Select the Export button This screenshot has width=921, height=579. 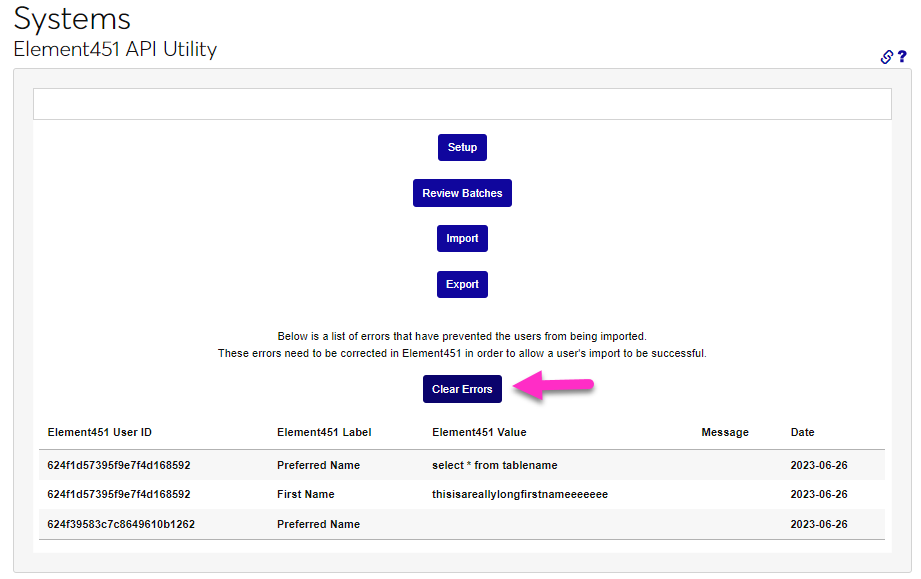(x=462, y=284)
